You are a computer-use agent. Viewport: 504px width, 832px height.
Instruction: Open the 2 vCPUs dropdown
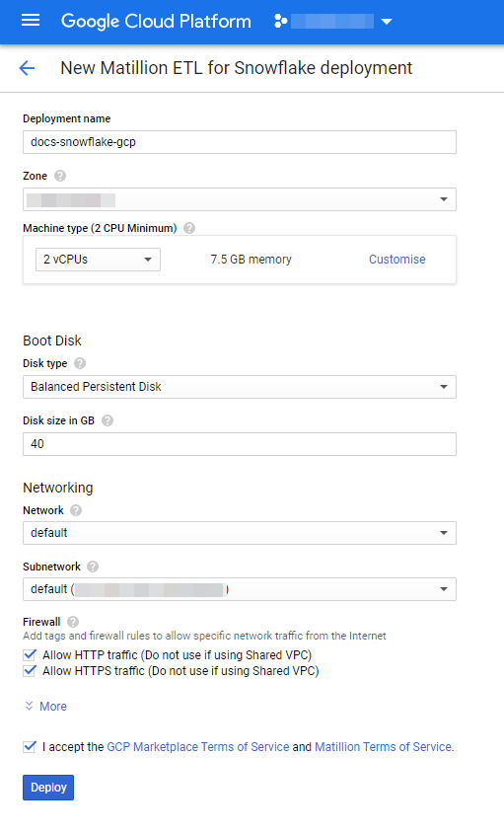tap(99, 260)
